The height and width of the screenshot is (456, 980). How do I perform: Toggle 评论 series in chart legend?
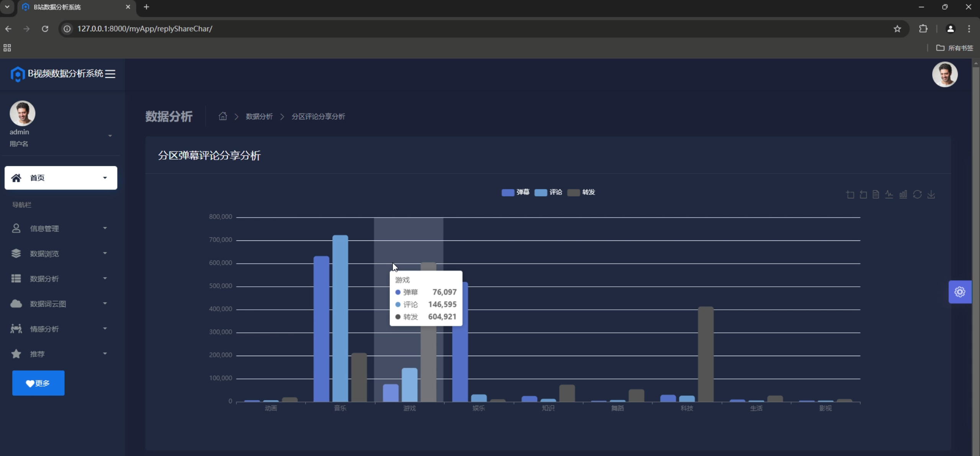(x=548, y=192)
